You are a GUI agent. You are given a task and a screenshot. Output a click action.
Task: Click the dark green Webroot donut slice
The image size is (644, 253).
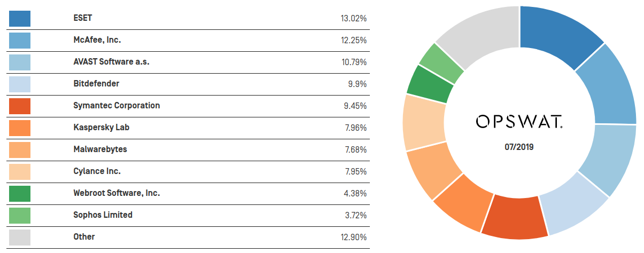click(429, 85)
